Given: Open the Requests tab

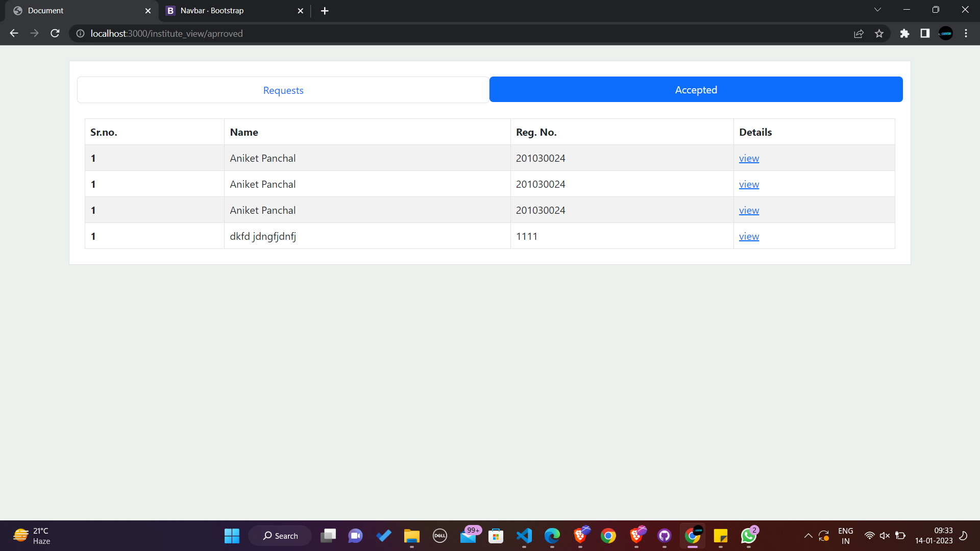Looking at the screenshot, I should [x=283, y=90].
